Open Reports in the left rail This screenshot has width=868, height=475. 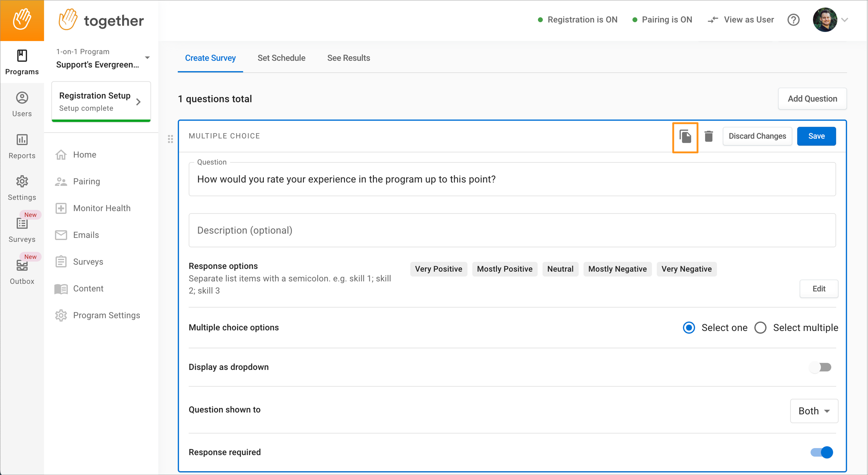[x=22, y=146]
